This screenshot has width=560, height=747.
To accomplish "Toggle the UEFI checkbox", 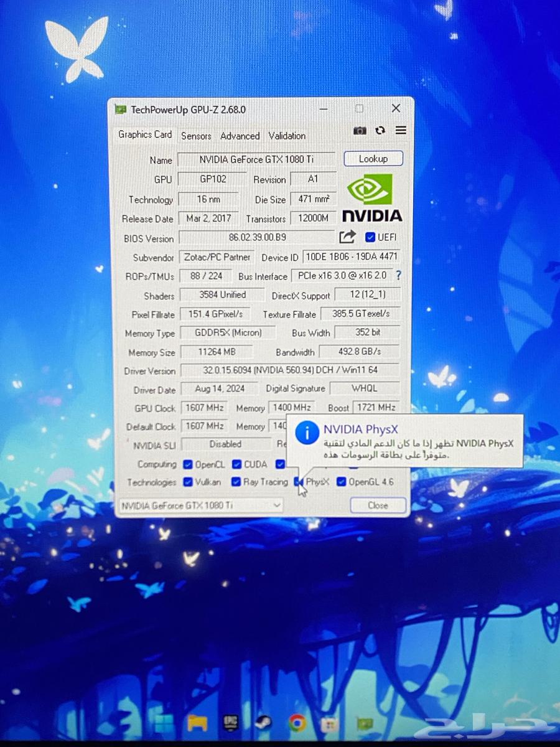I will pos(370,237).
